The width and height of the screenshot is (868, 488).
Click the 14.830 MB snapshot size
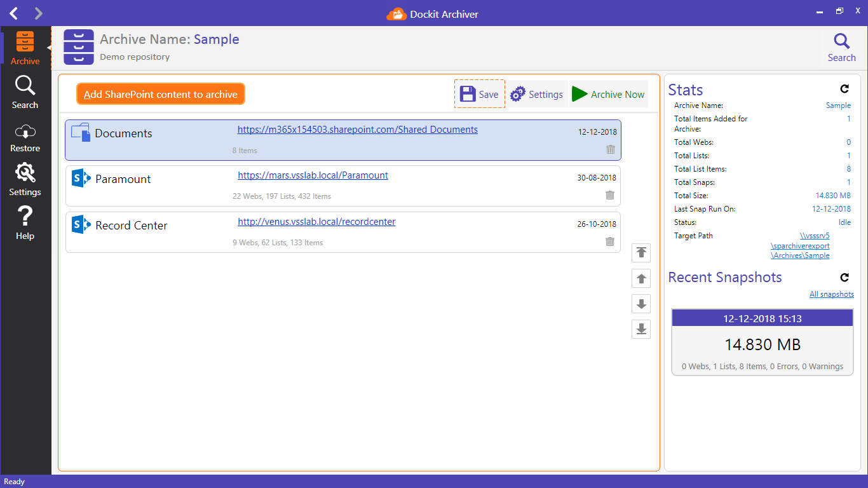pos(763,345)
